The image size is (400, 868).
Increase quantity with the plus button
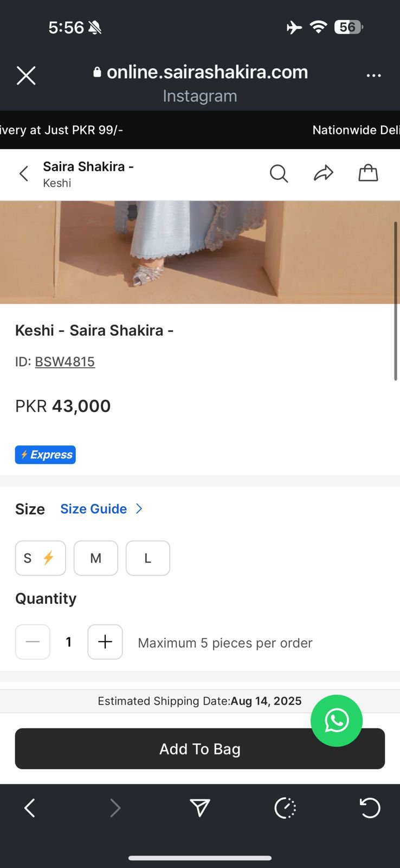(105, 642)
